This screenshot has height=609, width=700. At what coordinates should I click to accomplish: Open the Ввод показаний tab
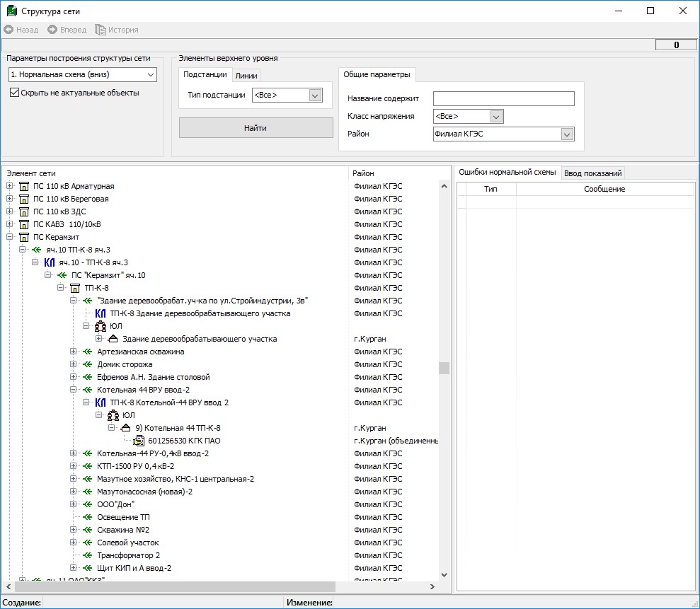593,173
